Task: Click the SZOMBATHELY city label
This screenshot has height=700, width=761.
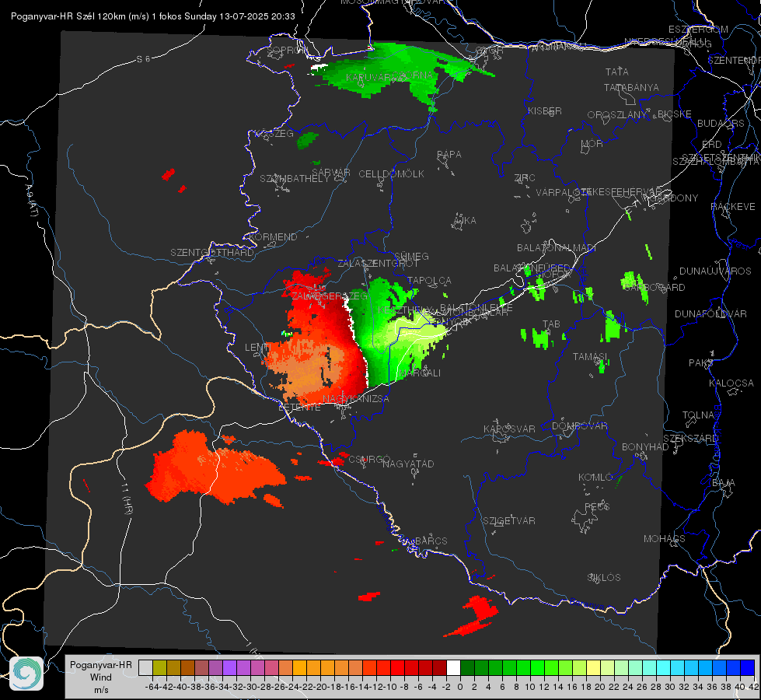Action: point(294,179)
